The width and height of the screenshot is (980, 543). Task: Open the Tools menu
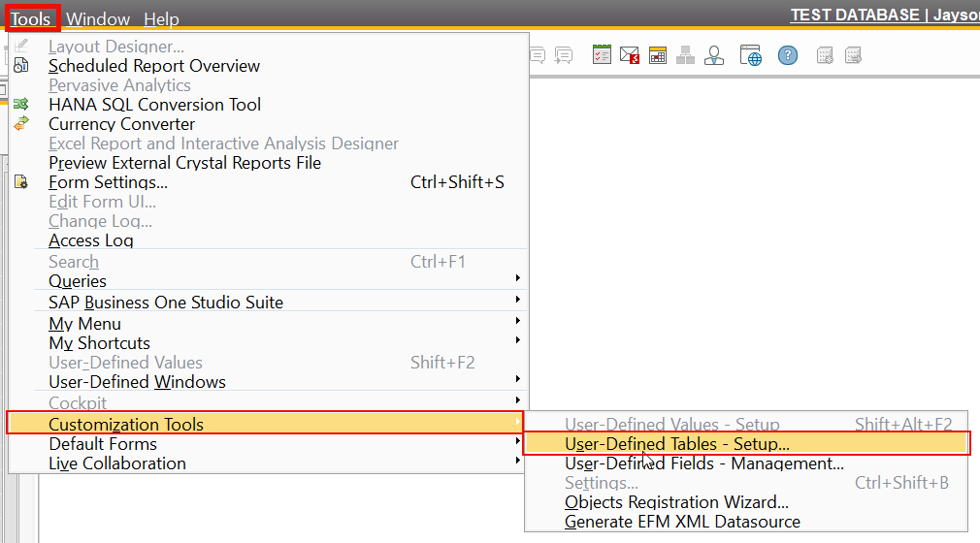(x=31, y=18)
